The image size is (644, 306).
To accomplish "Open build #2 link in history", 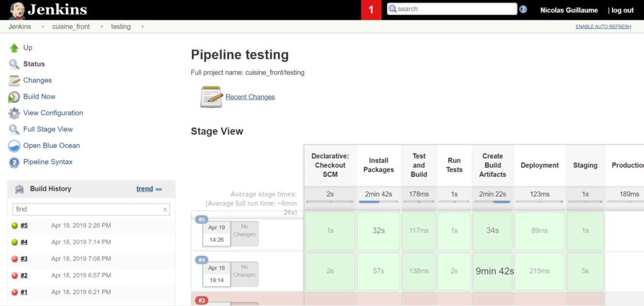I will tap(24, 276).
